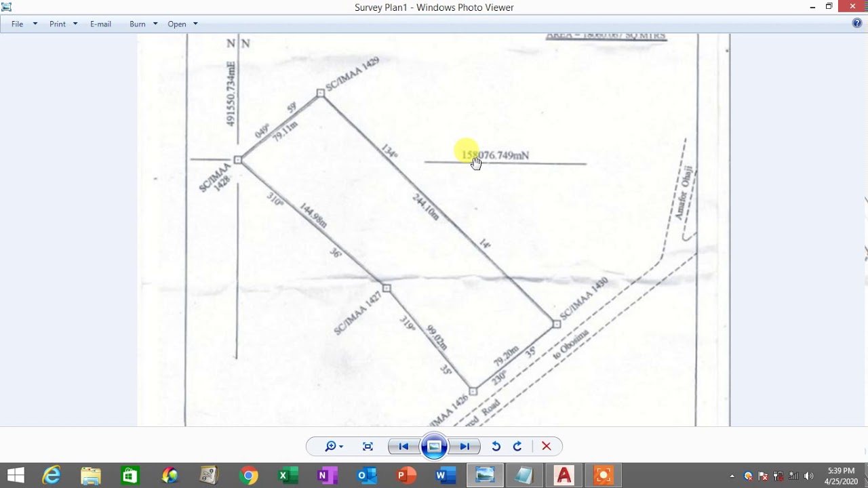The width and height of the screenshot is (868, 488).
Task: Rotate the image clockwise
Action: coord(517,446)
